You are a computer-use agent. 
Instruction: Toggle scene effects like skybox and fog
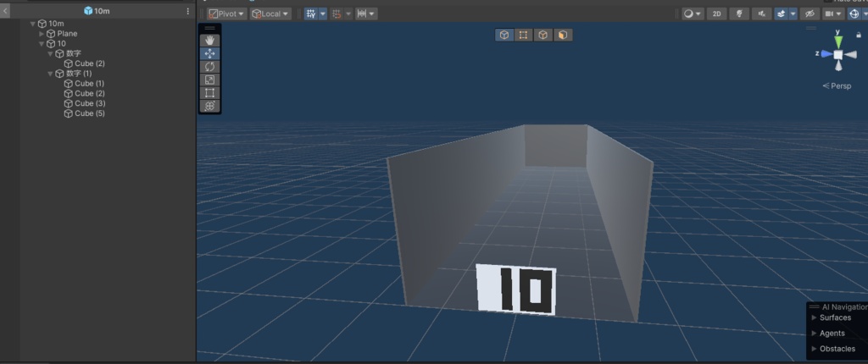[x=781, y=14]
